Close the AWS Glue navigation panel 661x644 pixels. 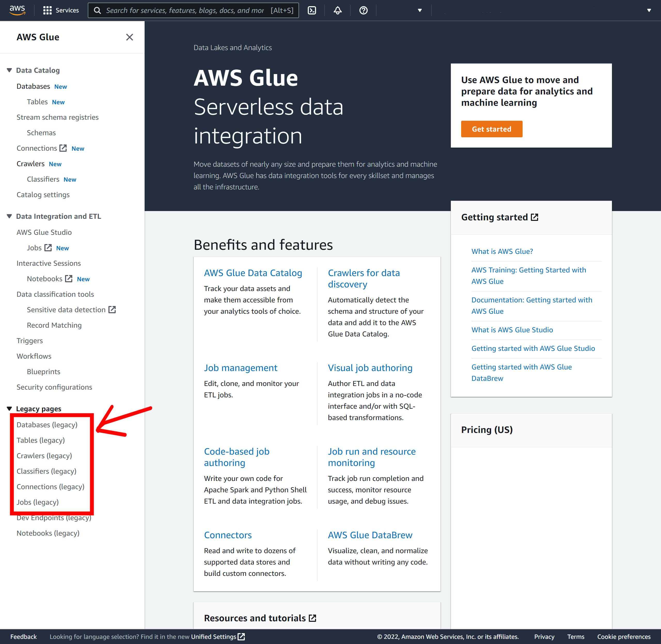129,37
